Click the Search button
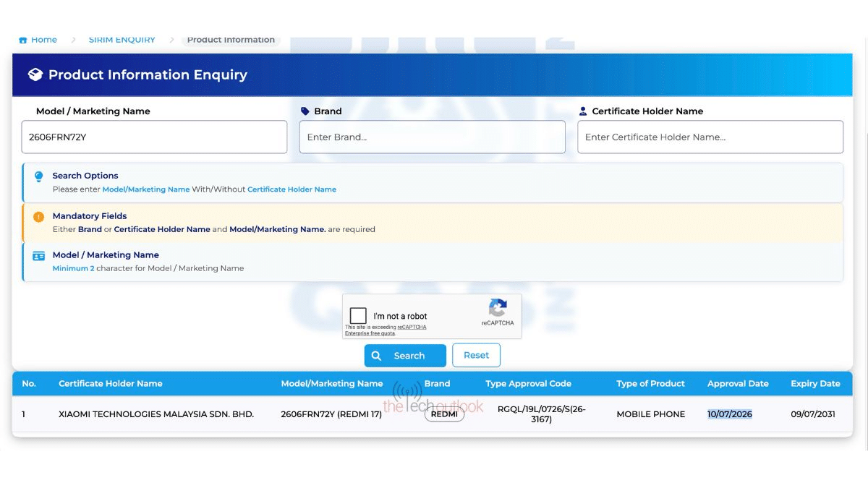The image size is (868, 488). pyautogui.click(x=405, y=356)
